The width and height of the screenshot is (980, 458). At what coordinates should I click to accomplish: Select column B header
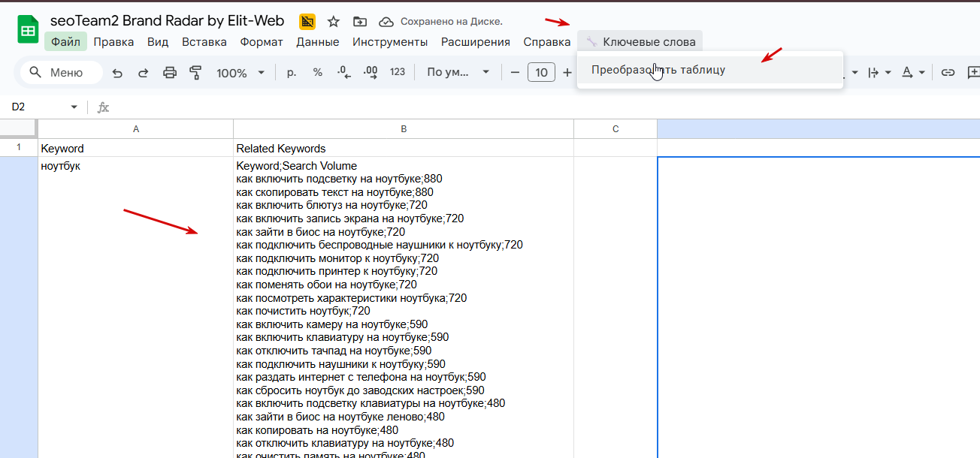(404, 129)
